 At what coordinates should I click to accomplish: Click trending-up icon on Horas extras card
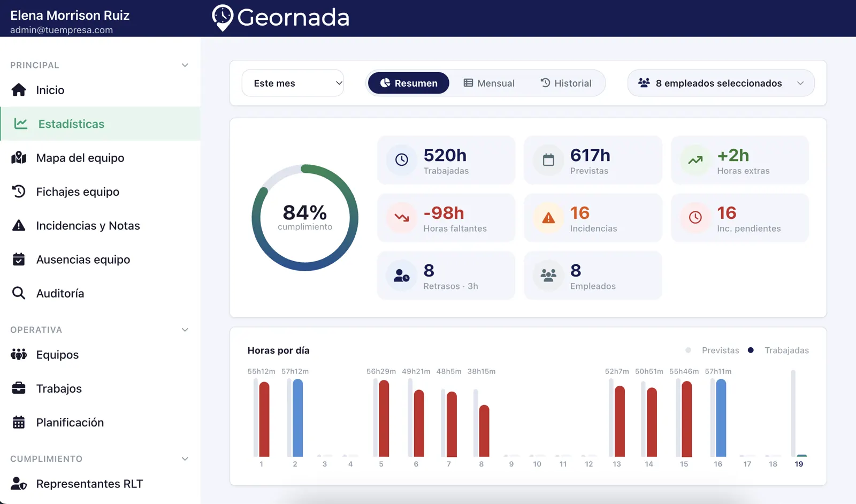click(695, 159)
